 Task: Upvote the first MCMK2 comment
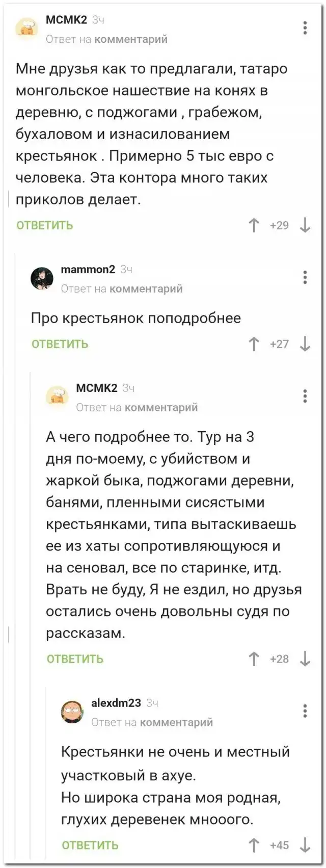pos(254,225)
